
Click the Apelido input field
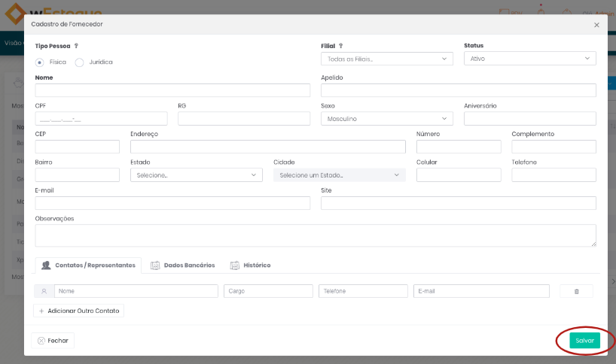(459, 90)
